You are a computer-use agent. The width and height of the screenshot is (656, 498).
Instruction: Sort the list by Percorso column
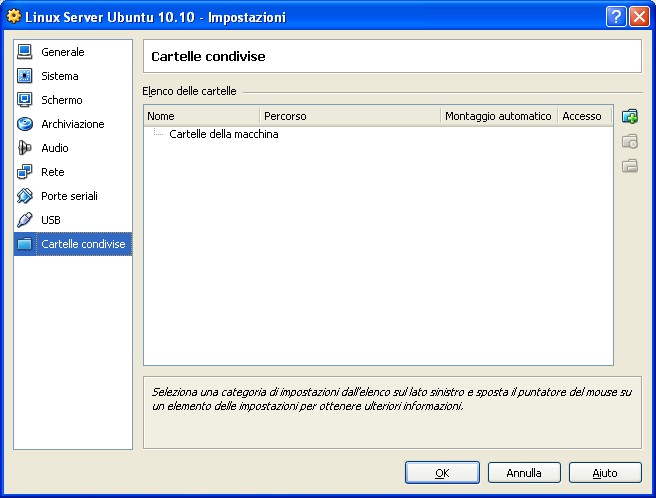click(350, 116)
